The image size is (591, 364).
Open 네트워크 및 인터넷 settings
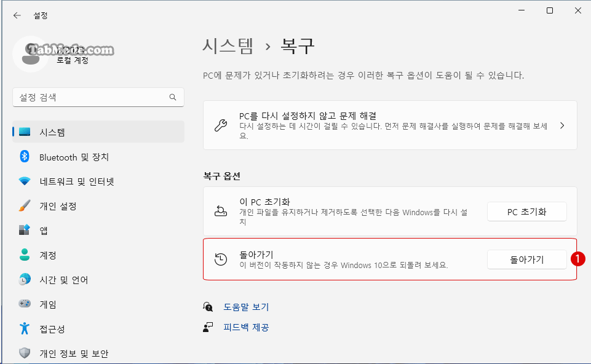(98, 181)
